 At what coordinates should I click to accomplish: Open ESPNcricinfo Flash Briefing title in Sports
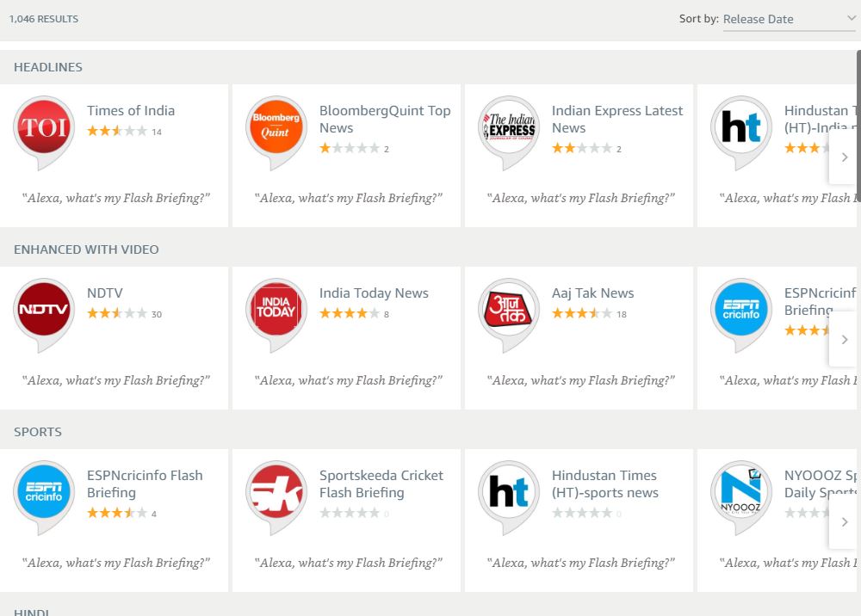[145, 484]
